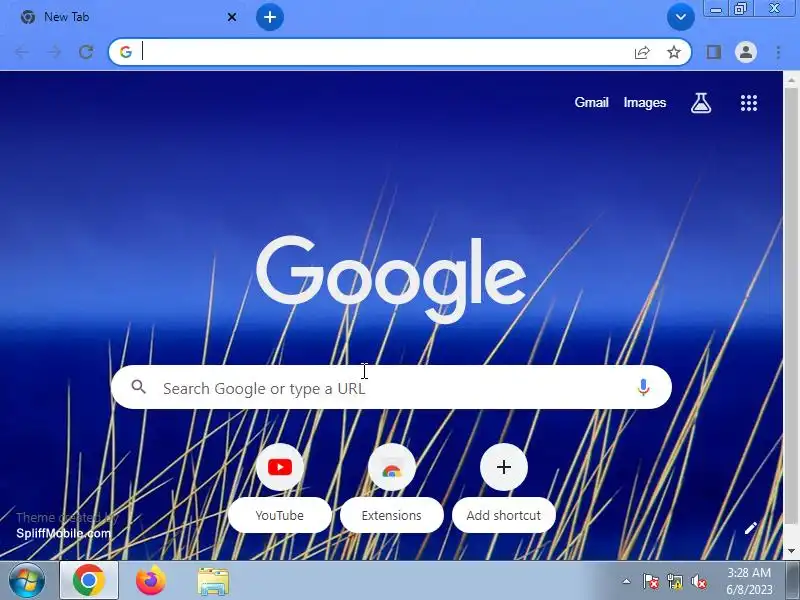Image resolution: width=800 pixels, height=600 pixels.
Task: Click the YouTube shortcut label
Action: pyautogui.click(x=280, y=515)
